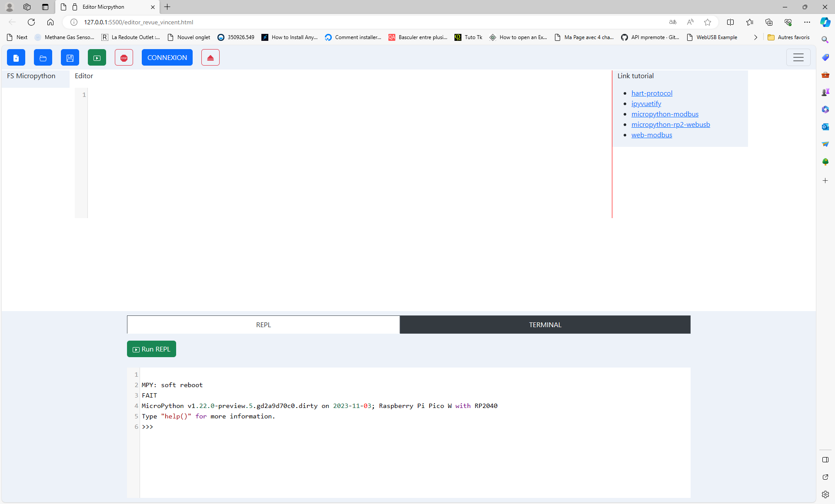Open the web-modbus tutorial link
The image size is (835, 504).
pyautogui.click(x=651, y=135)
